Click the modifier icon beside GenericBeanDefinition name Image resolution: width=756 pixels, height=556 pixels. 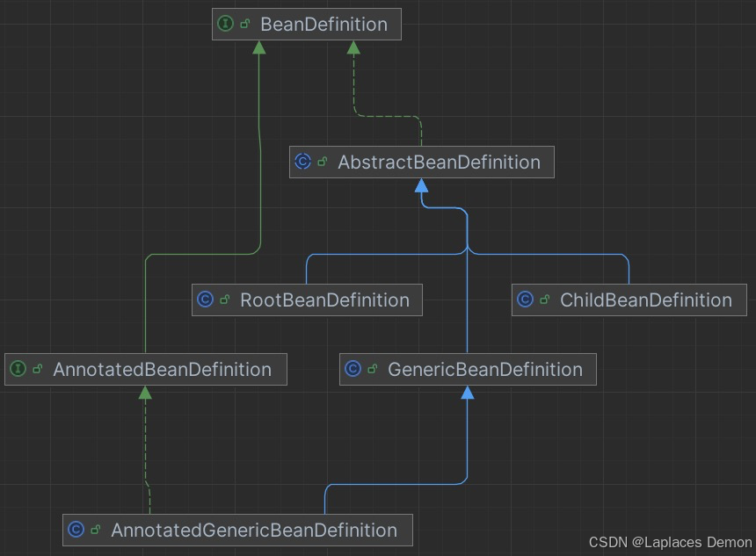point(371,369)
